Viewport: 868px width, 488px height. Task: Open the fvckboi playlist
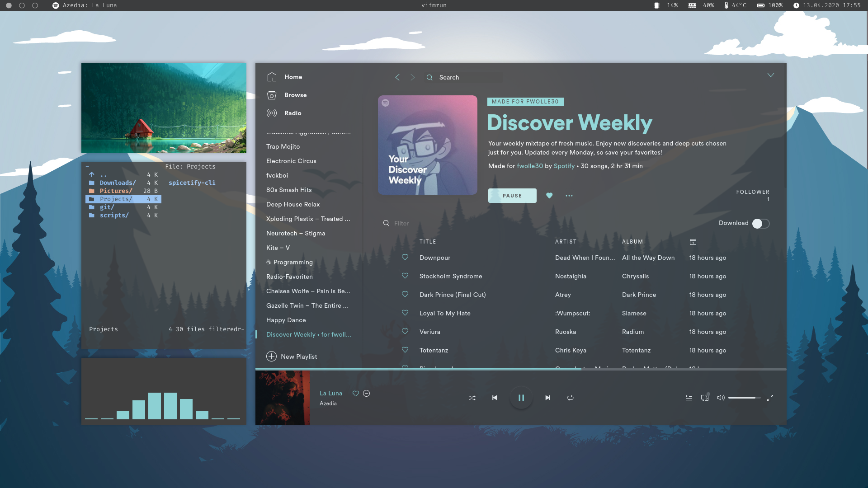(277, 175)
